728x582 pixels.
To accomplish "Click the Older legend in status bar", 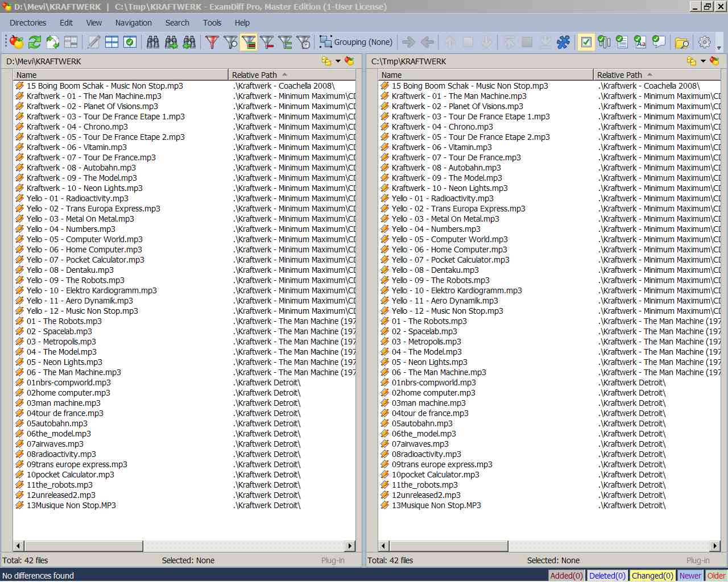I will coord(717,576).
